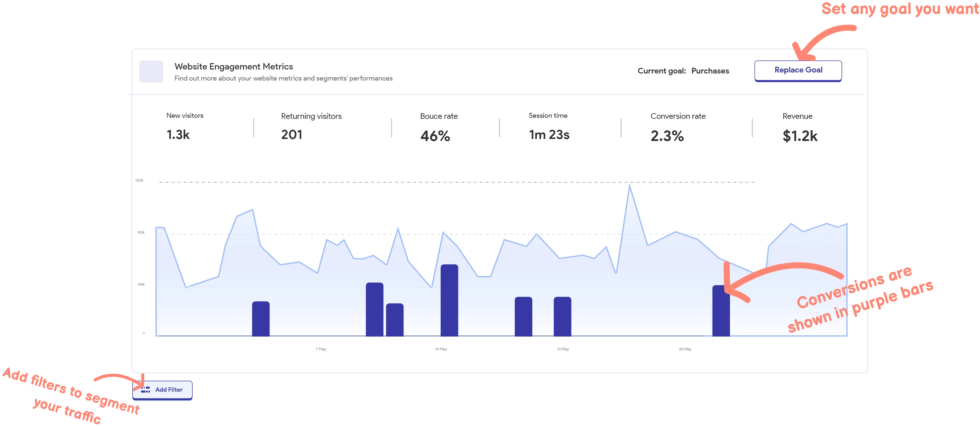Click the 120k dashed goal line
The height and width of the screenshot is (429, 980).
[456, 182]
